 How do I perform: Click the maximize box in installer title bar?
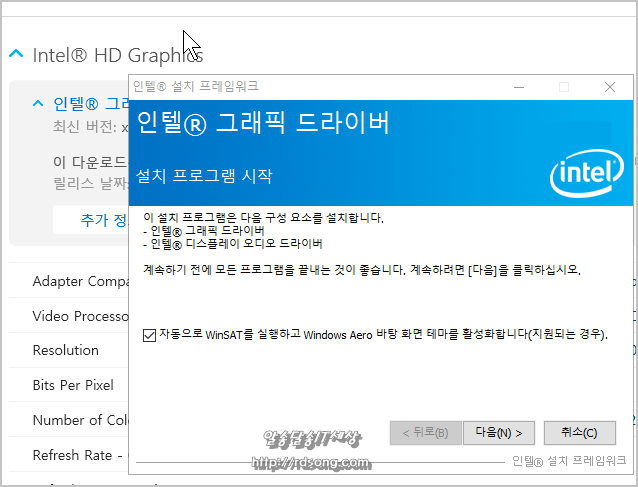(564, 87)
